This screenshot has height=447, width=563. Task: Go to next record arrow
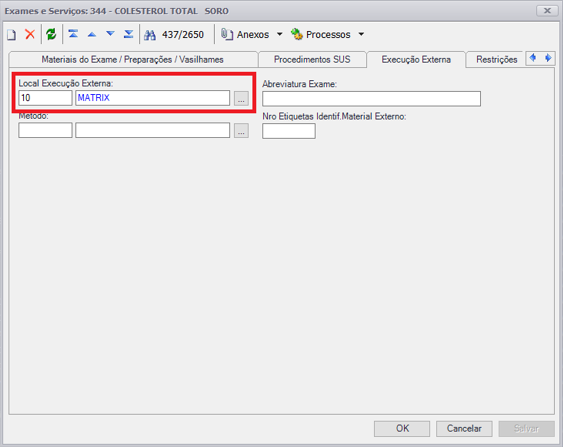click(x=110, y=34)
